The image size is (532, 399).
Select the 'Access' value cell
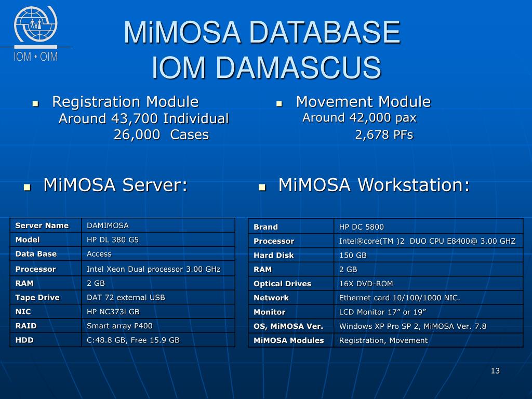(158, 254)
